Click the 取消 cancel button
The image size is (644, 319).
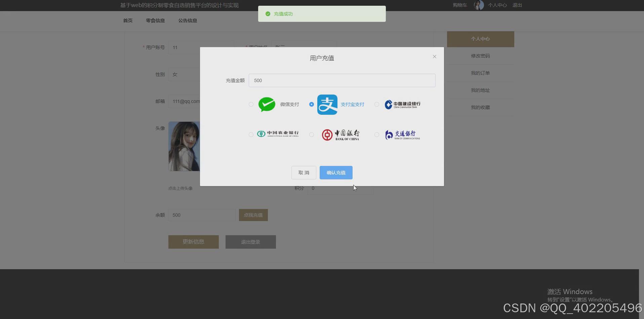[x=303, y=172]
